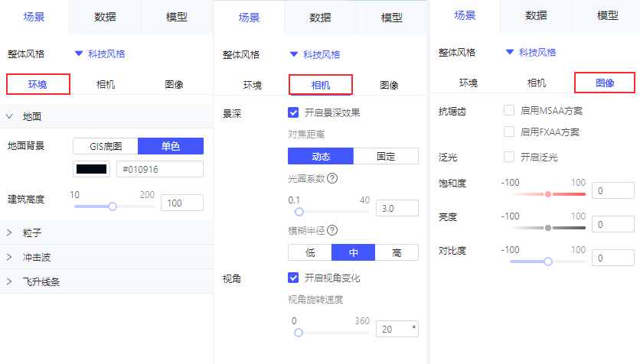Uncheck the 开启视角变化 option
640x364 pixels.
coord(293,278)
